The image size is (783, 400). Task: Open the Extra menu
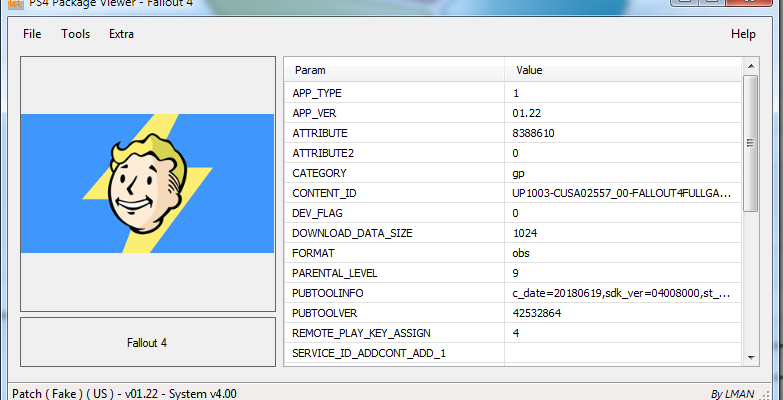pyautogui.click(x=121, y=34)
